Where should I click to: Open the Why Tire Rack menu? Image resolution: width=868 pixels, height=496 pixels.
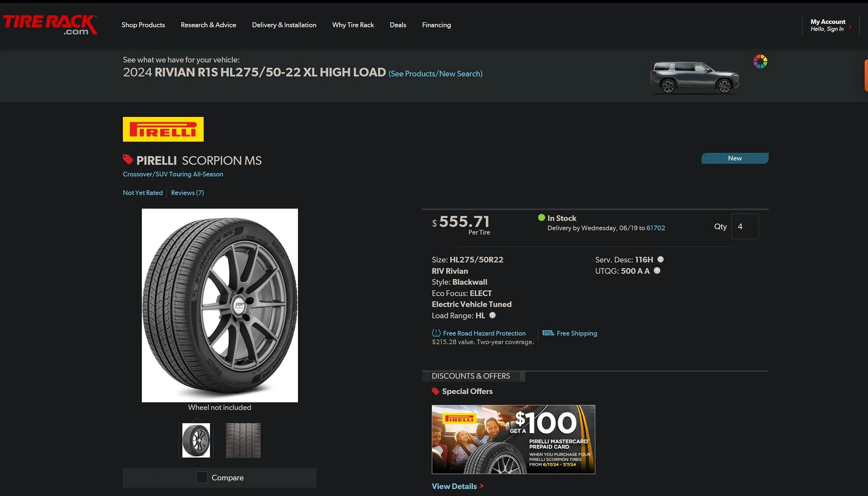[x=353, y=25]
